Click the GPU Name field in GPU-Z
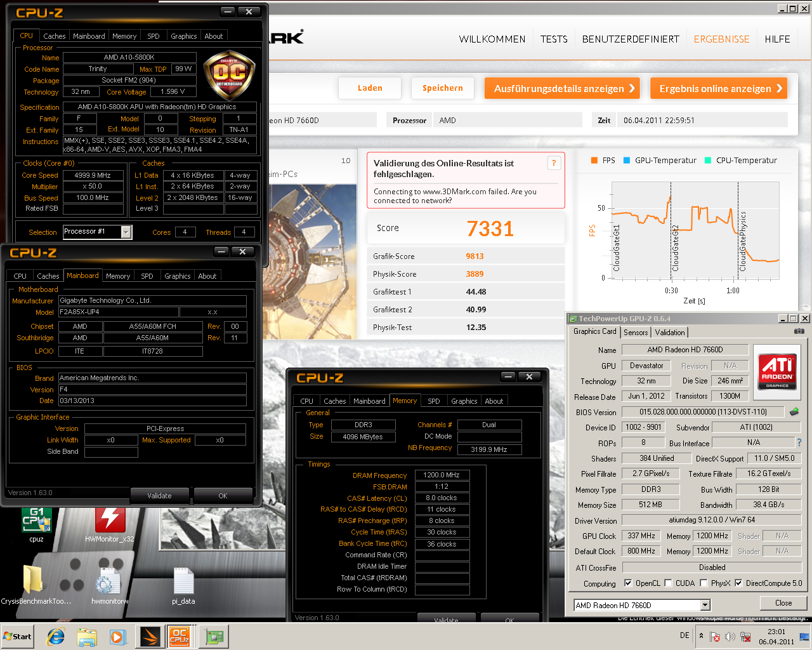The image size is (812, 650). pos(685,350)
